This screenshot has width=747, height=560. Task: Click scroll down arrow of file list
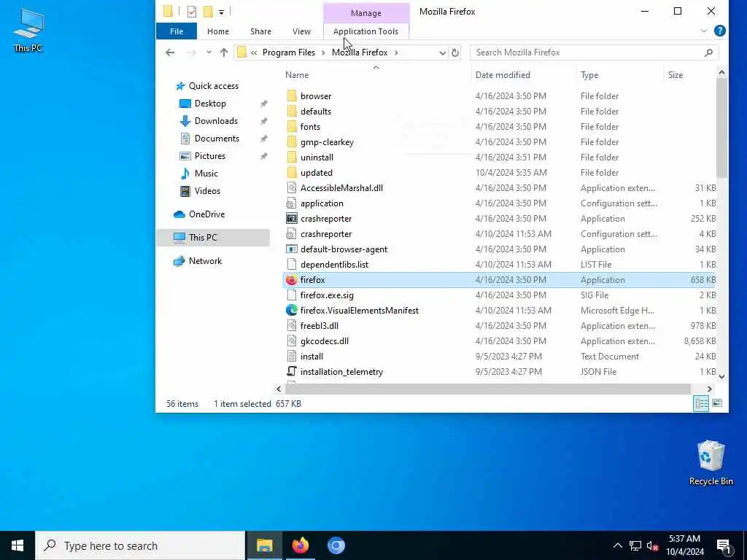pos(721,376)
